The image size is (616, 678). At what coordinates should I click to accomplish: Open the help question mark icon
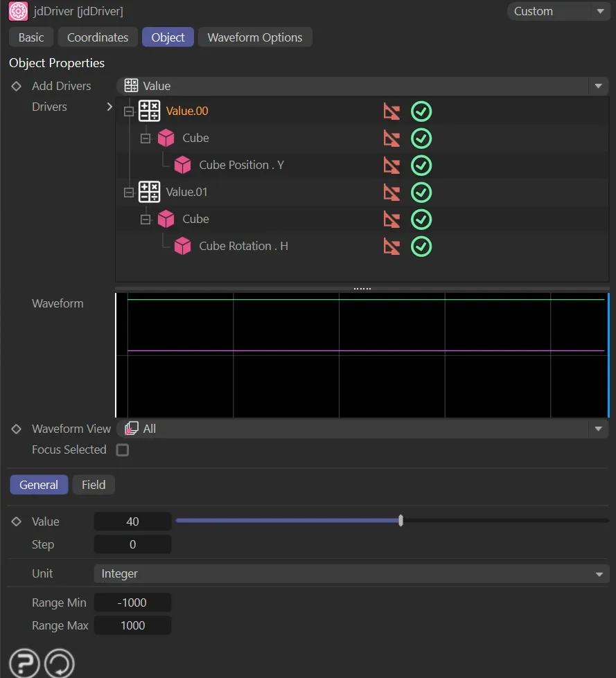point(23,662)
